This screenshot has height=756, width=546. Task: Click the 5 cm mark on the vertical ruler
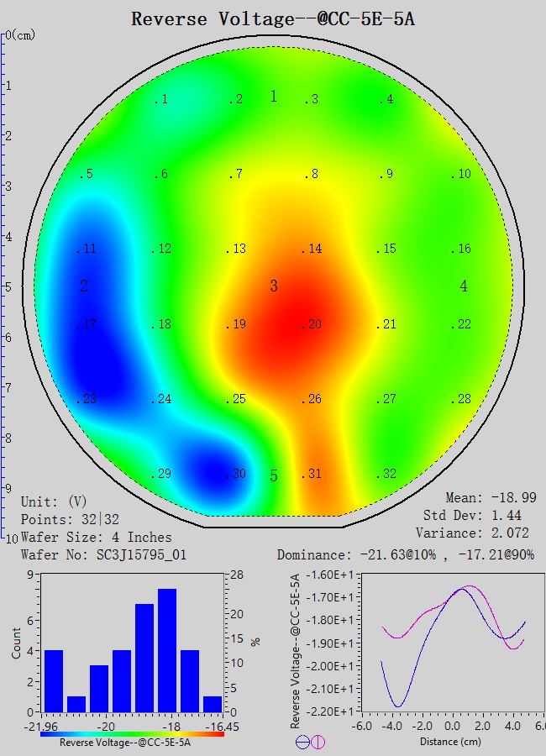[x=7, y=286]
